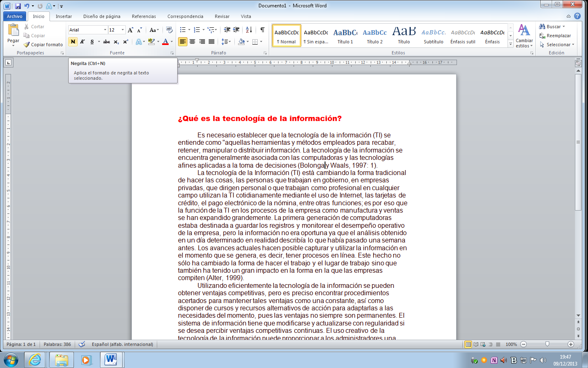Toggle Negrita bold formatting
The image size is (588, 368).
tap(73, 42)
